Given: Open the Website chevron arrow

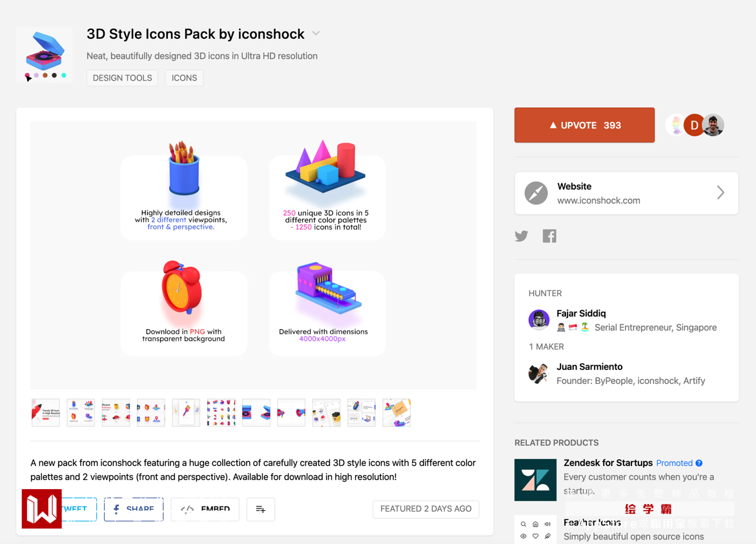Looking at the screenshot, I should [720, 193].
